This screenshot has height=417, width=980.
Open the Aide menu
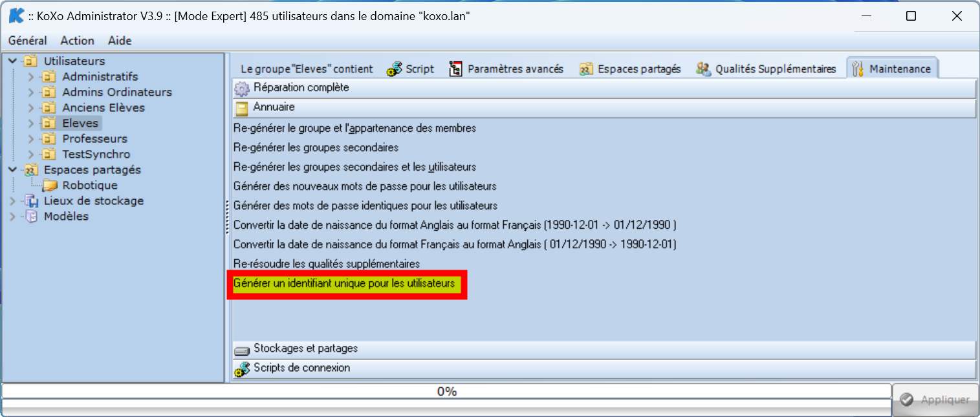pos(120,41)
